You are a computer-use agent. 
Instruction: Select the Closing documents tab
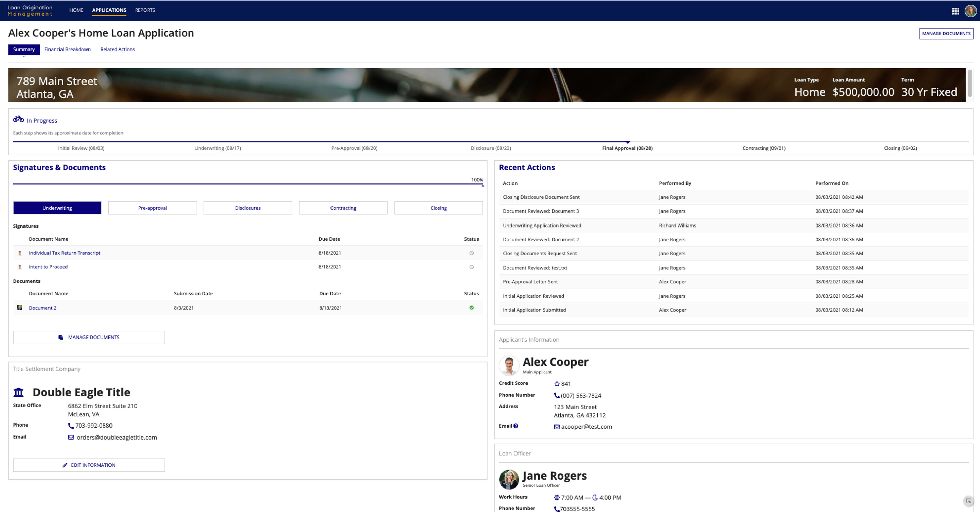(x=438, y=208)
